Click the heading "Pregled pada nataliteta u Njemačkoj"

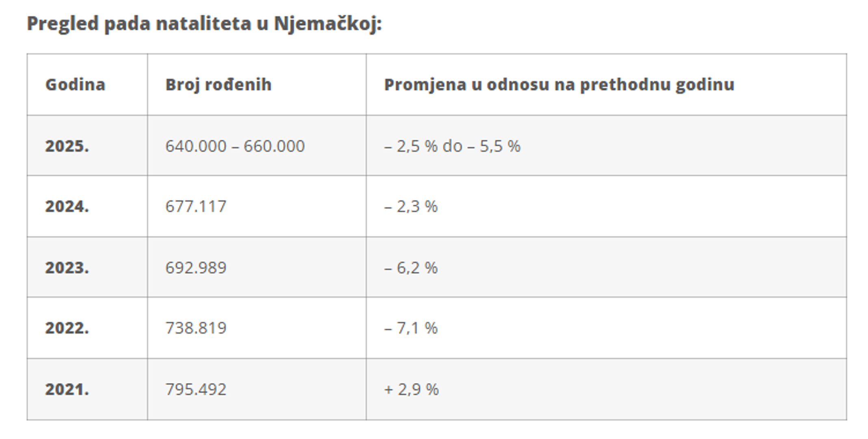pos(204,23)
